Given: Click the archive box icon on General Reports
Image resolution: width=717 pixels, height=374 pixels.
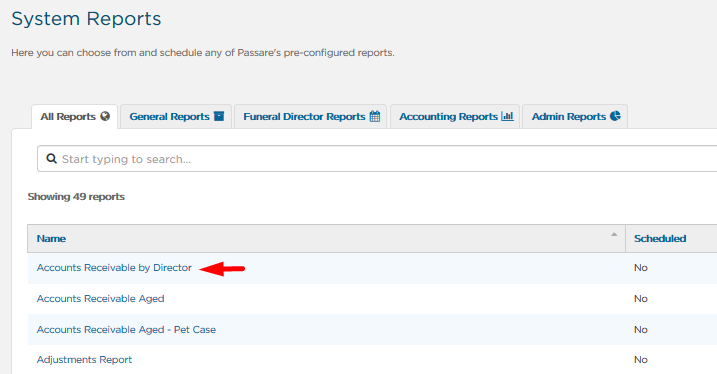Looking at the screenshot, I should click(219, 116).
